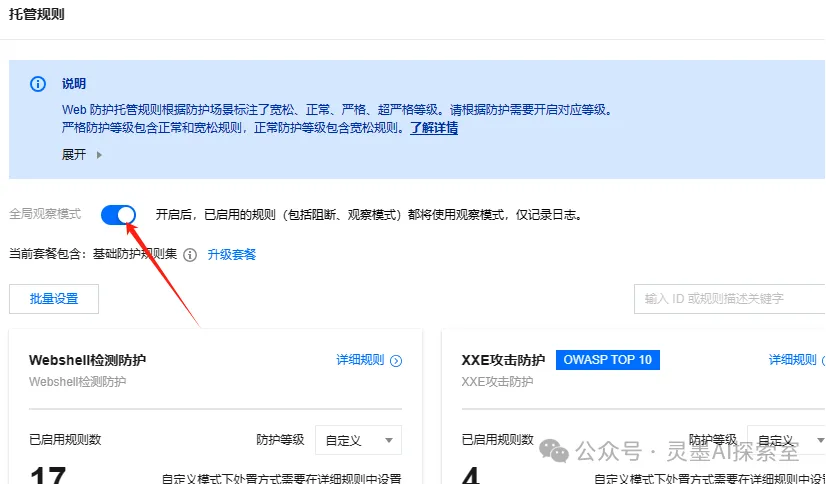Screen dimensions: 826x484
Task: Toggle the 全局观察模式 switch
Action: pos(119,215)
